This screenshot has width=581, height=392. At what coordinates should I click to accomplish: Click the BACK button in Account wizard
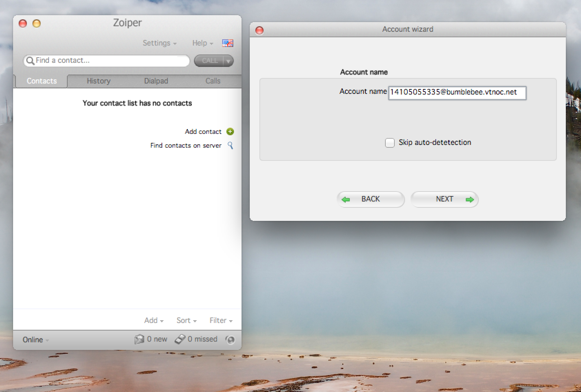371,199
